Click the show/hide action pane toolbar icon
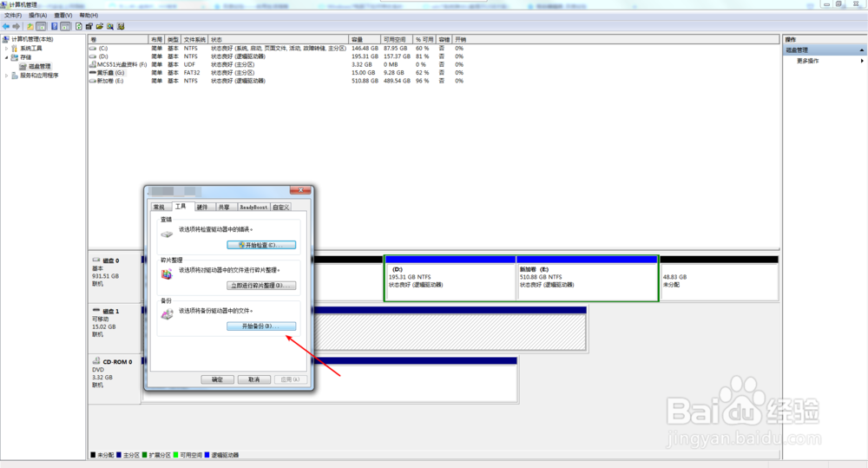868x468 pixels. [65, 27]
